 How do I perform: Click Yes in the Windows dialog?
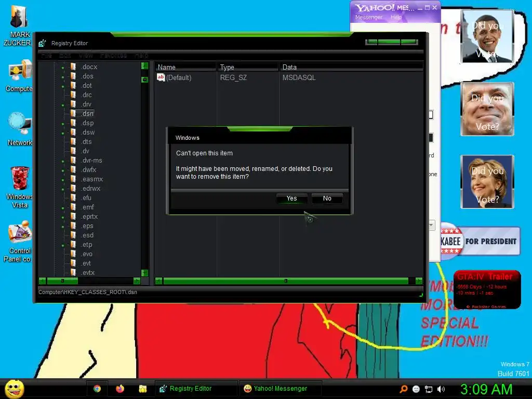tap(291, 198)
